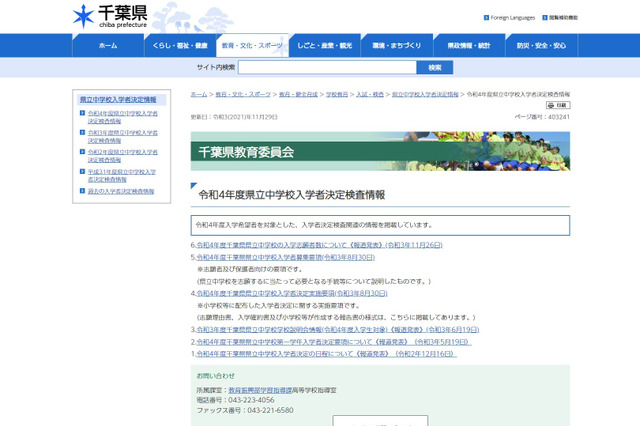This screenshot has width=640, height=426.
Task: Open item 6 link about 入学志願者数 (令和3年11月26日)
Action: click(319, 245)
